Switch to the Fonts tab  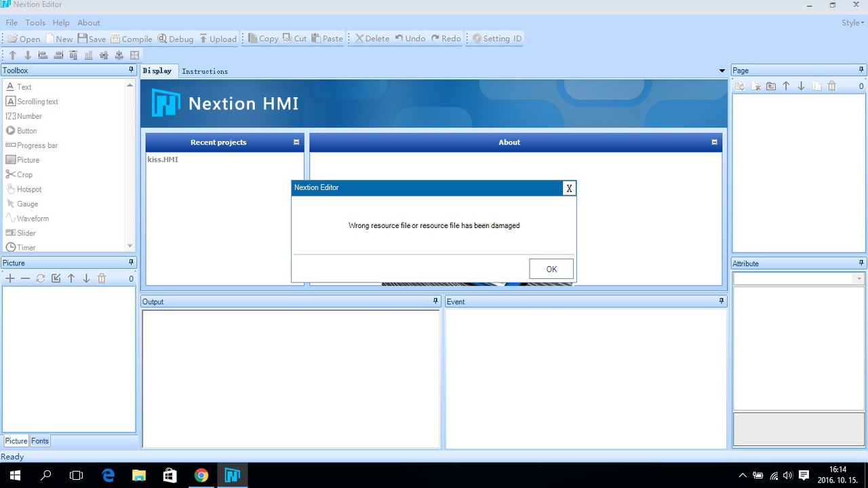[40, 441]
